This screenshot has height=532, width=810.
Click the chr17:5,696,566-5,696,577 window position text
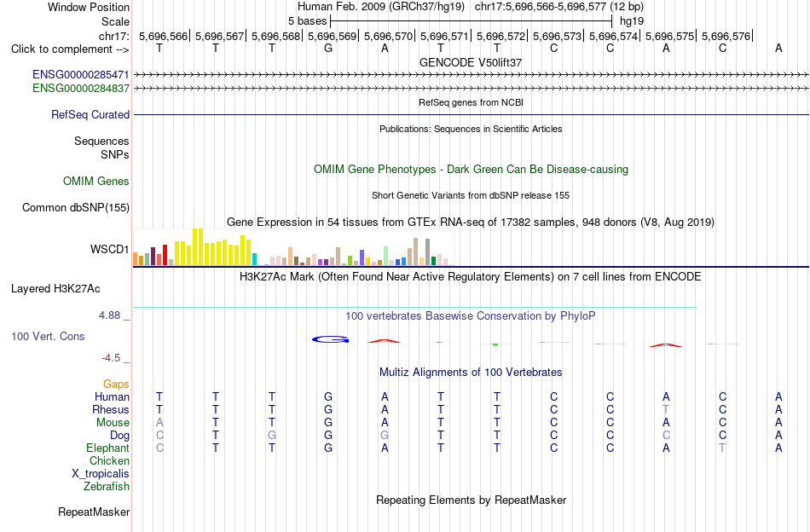(559, 7)
